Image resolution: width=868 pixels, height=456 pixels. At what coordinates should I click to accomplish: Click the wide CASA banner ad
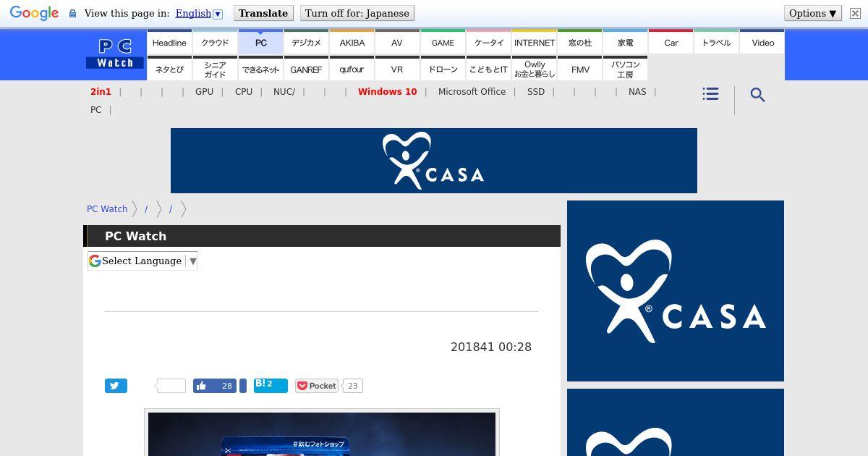point(434,161)
